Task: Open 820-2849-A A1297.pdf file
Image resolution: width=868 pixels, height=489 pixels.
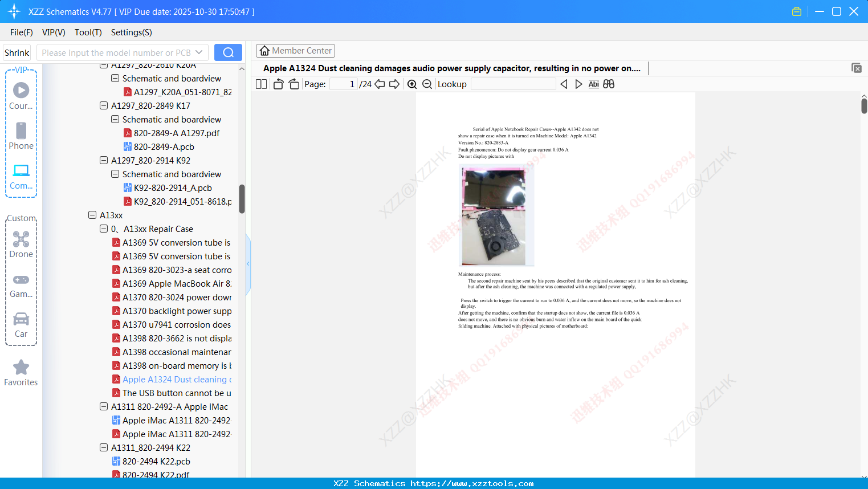Action: pos(172,133)
